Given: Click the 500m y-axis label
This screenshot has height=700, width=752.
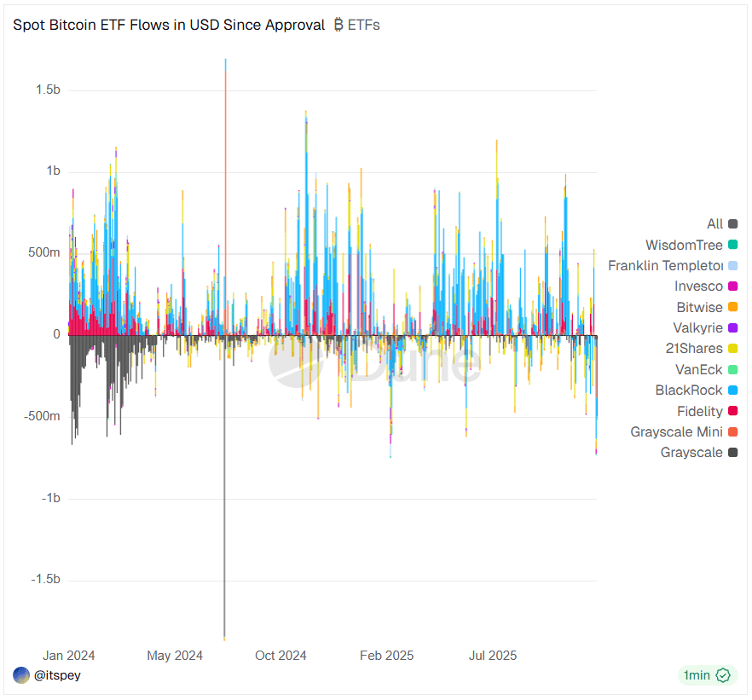Looking at the screenshot, I should 44,252.
